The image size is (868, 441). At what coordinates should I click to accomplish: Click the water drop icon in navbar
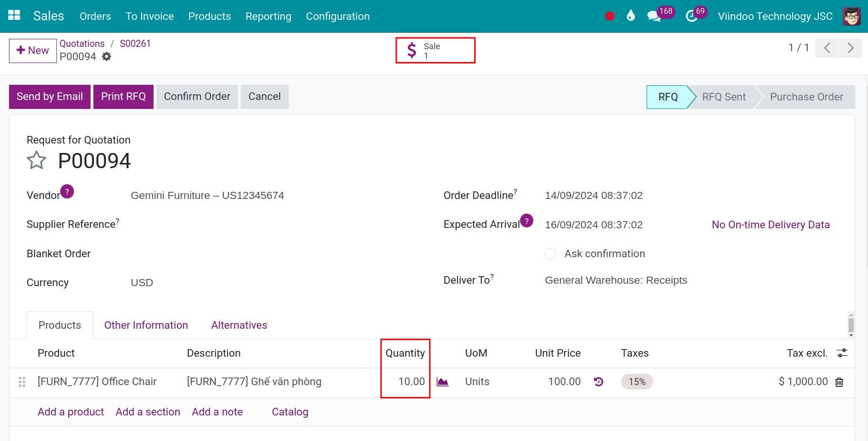[x=630, y=16]
